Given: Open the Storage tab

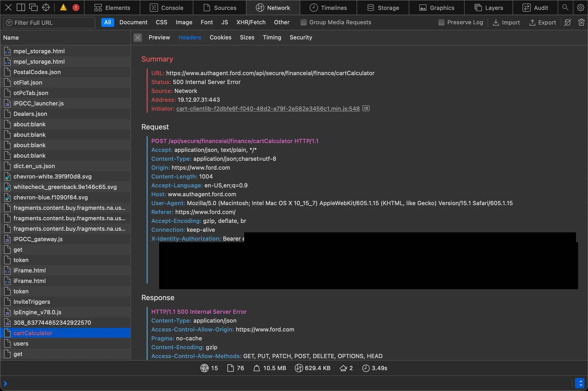Looking at the screenshot, I should (x=383, y=8).
